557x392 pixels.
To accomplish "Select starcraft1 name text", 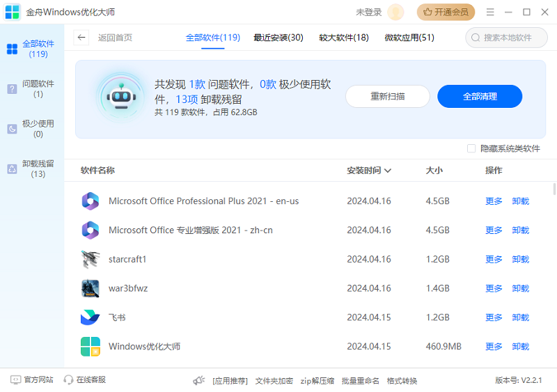I will (127, 259).
